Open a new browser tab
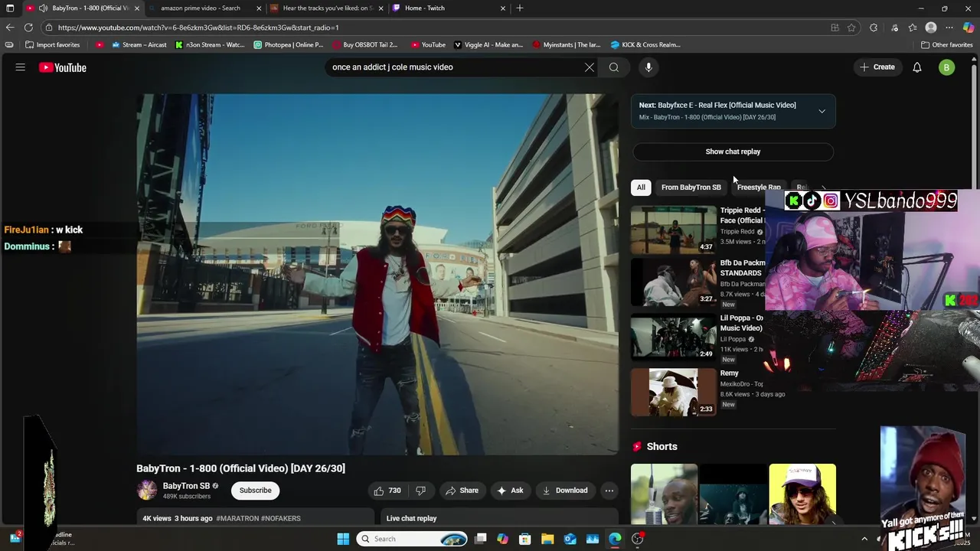The width and height of the screenshot is (980, 551). point(520,8)
